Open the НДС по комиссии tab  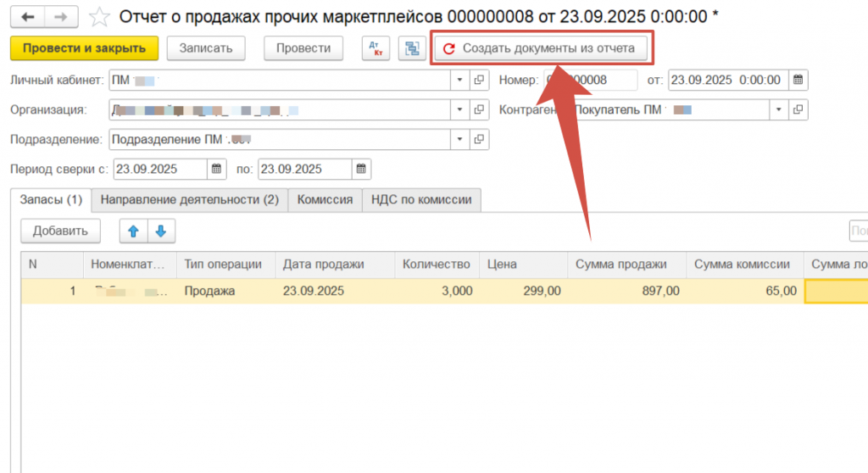pyautogui.click(x=420, y=200)
